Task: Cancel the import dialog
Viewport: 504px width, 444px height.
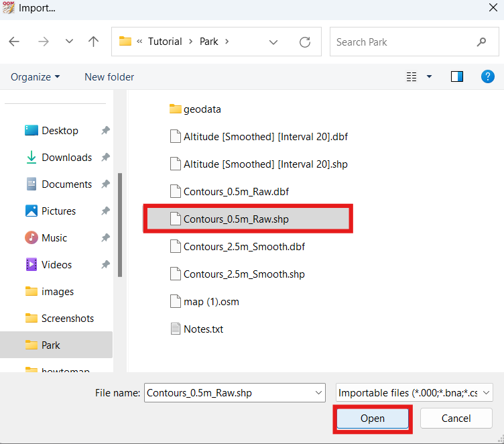Action: click(x=456, y=419)
